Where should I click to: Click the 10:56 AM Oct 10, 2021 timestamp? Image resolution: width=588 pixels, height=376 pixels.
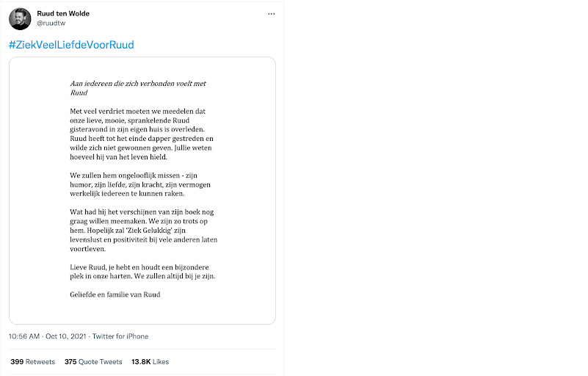[47, 336]
